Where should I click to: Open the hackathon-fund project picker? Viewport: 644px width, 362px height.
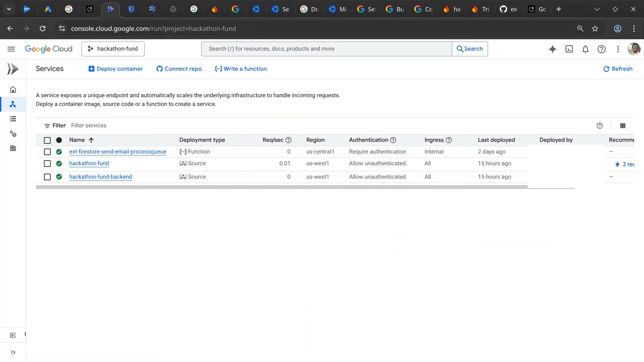113,49
